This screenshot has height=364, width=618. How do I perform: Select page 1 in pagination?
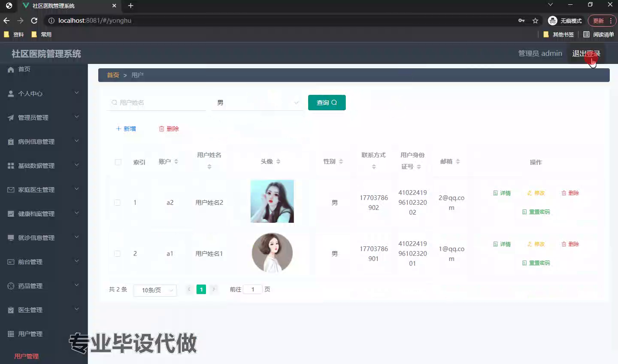pos(201,290)
